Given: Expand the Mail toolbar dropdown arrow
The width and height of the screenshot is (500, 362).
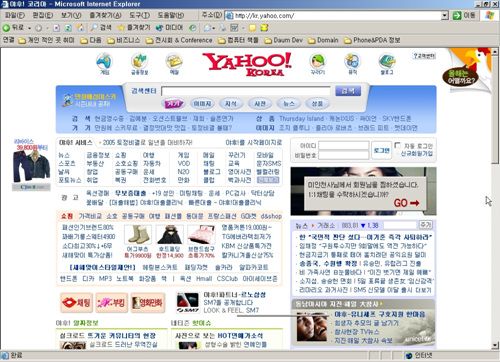Looking at the screenshot, I should tap(213, 28).
